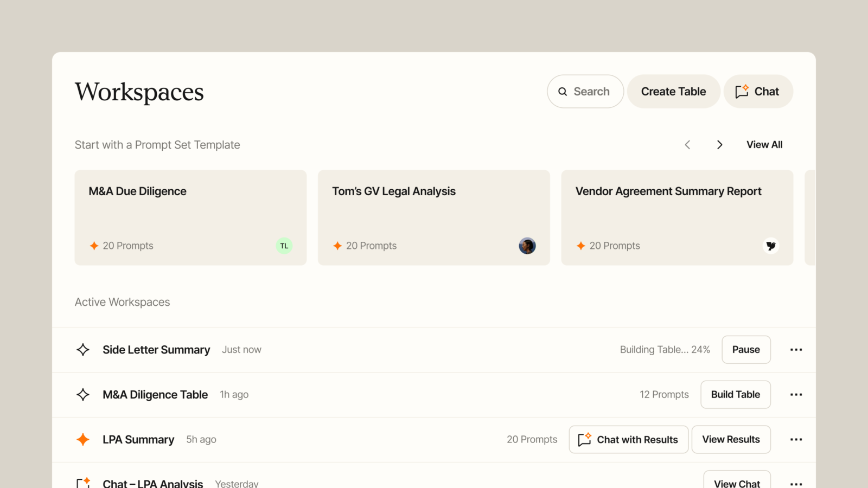This screenshot has height=488, width=868.
Task: Click '12 Prompts' in M&A Diligence Table row
Action: coord(664,395)
